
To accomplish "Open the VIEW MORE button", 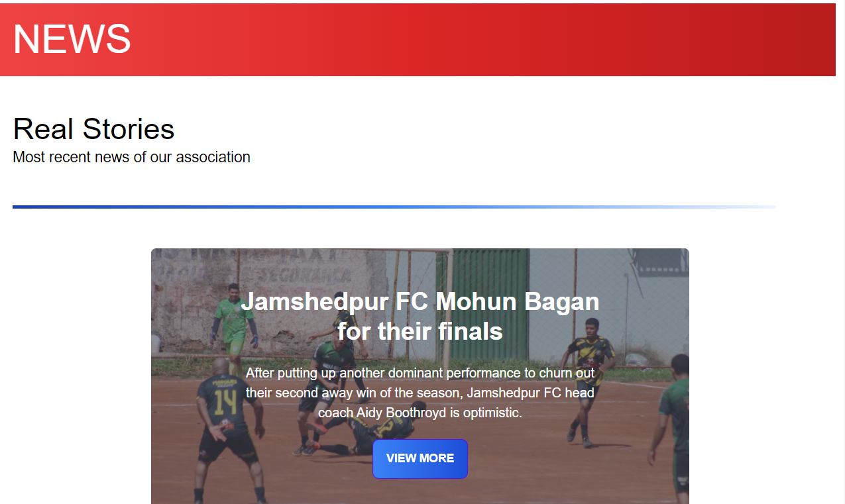I will click(x=420, y=458).
